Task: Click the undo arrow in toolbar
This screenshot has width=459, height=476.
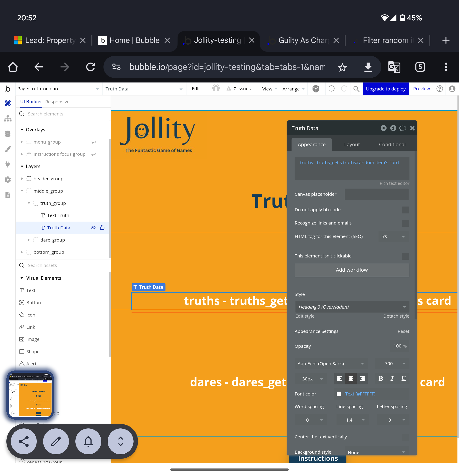Action: [x=331, y=89]
